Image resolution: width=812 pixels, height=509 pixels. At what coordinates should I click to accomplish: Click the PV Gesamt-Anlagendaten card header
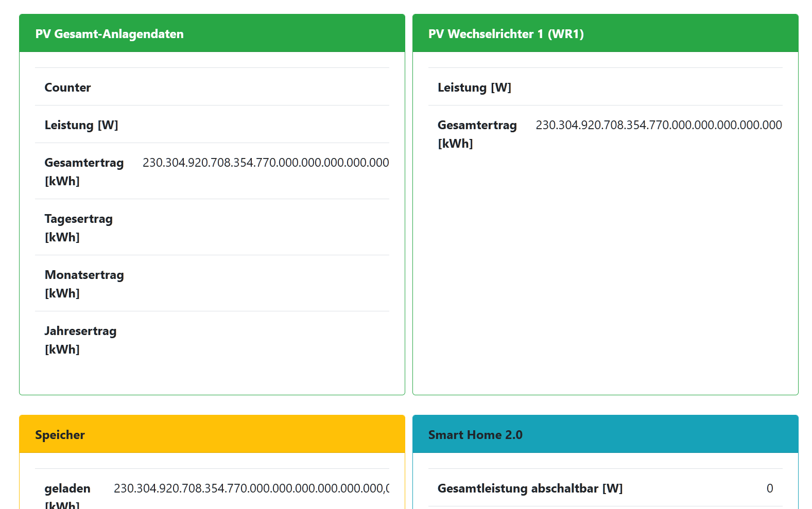click(x=109, y=34)
